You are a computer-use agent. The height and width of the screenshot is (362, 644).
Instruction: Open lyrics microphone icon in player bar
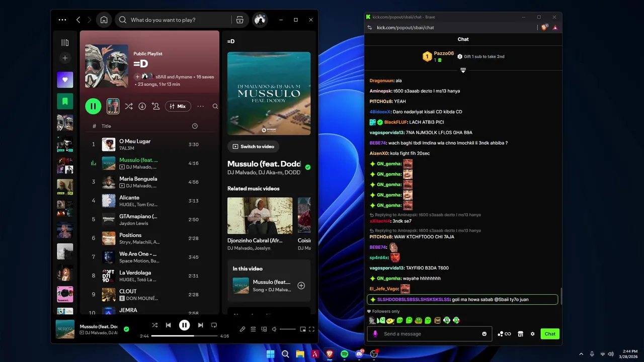242,329
